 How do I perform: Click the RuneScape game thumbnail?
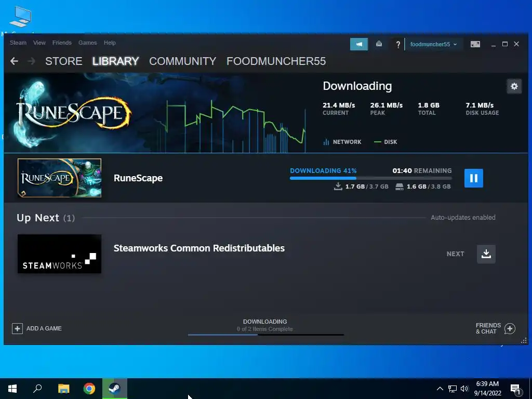tap(59, 178)
